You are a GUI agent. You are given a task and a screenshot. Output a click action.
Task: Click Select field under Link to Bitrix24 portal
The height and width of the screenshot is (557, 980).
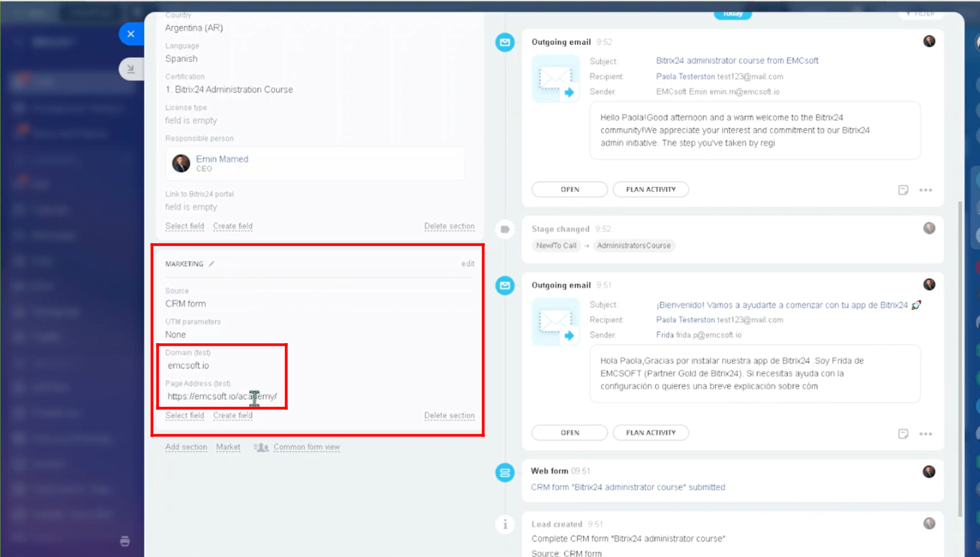tap(185, 226)
